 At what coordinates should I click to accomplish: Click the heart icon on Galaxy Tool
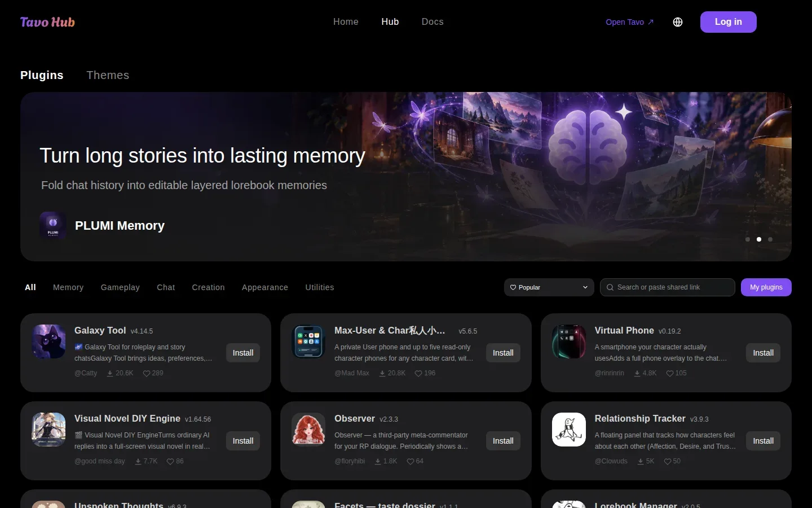147,373
